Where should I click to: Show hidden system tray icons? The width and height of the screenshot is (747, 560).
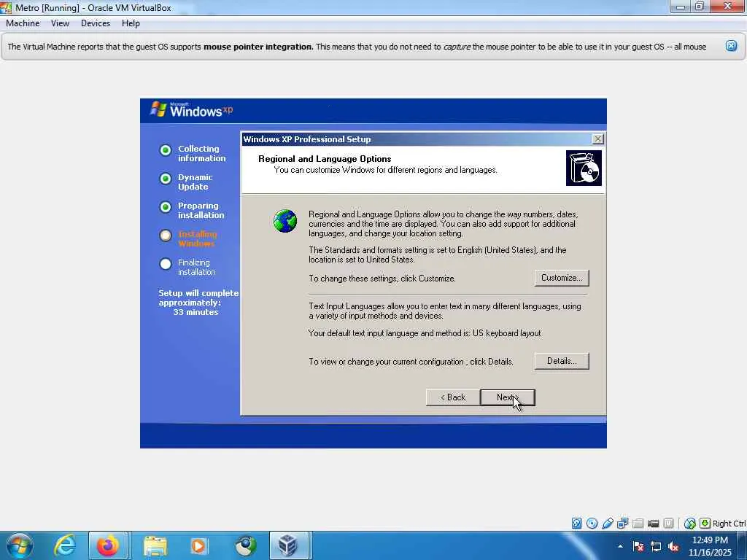coord(620,546)
